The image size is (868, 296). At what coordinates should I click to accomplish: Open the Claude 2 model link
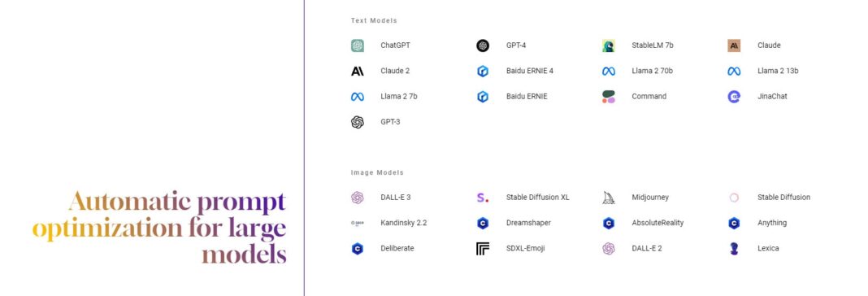click(x=395, y=71)
